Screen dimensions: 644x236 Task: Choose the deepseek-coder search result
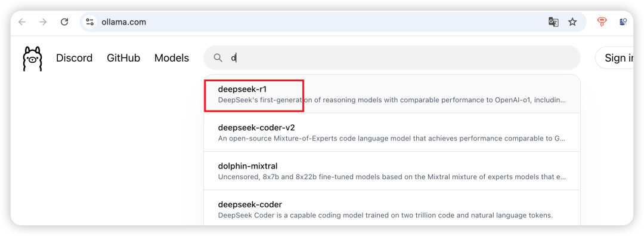pos(392,208)
